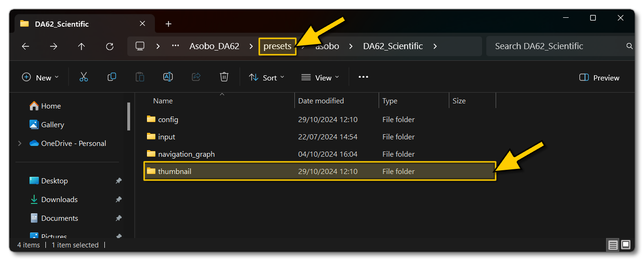Click the 4 items status text
The height and width of the screenshot is (261, 644).
click(x=29, y=245)
